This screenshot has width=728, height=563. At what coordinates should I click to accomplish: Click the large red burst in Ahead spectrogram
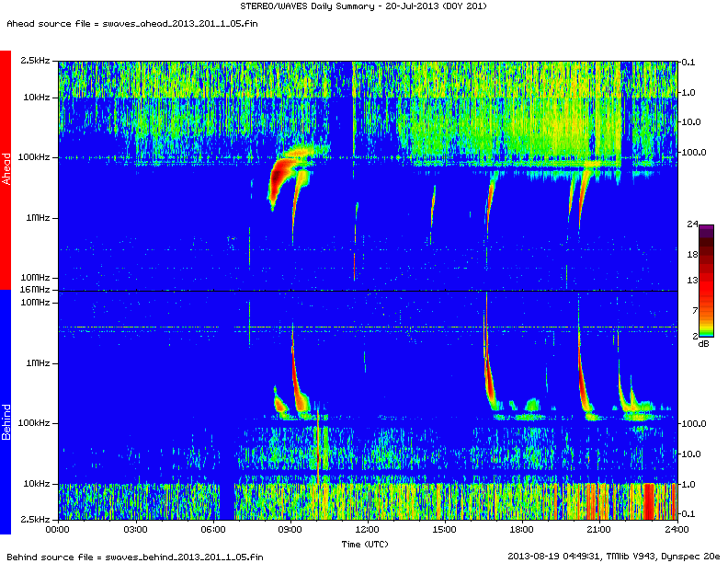(277, 183)
